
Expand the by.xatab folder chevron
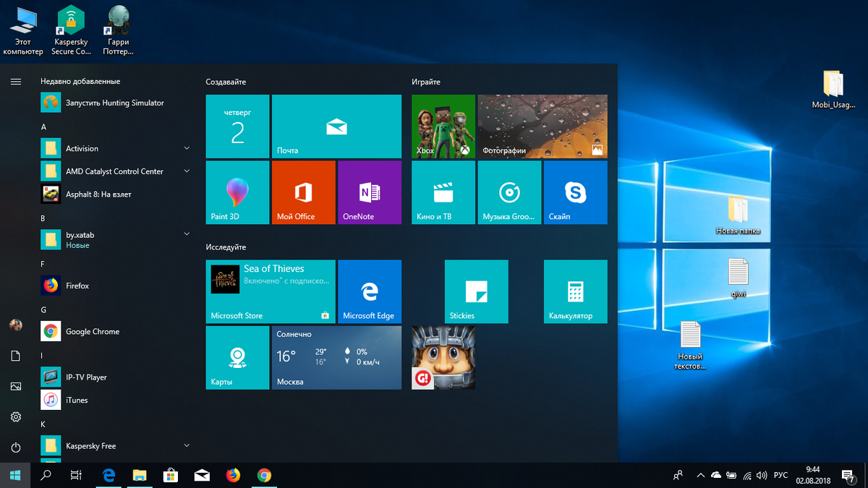tap(187, 234)
